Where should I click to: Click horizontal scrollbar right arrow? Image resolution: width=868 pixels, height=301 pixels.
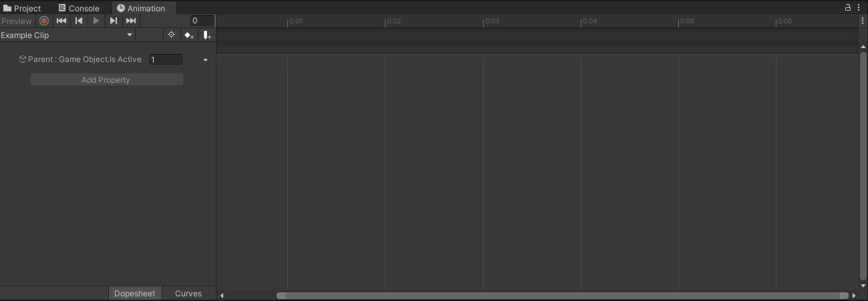[854, 295]
